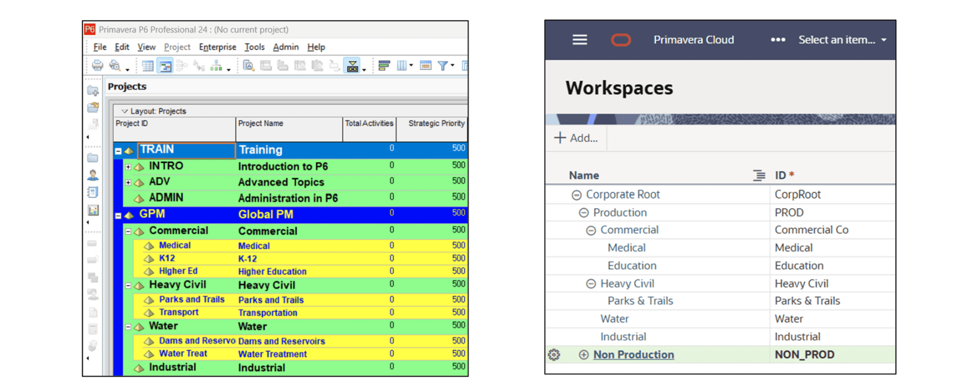Sort by the Project Name column header
The image size is (980, 389).
click(x=289, y=129)
